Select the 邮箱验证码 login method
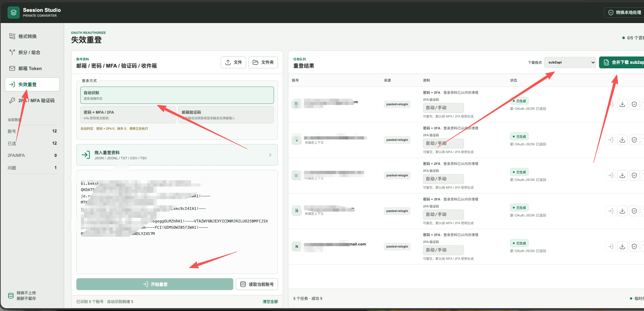Screen dimensions: 644x311 point(226,115)
